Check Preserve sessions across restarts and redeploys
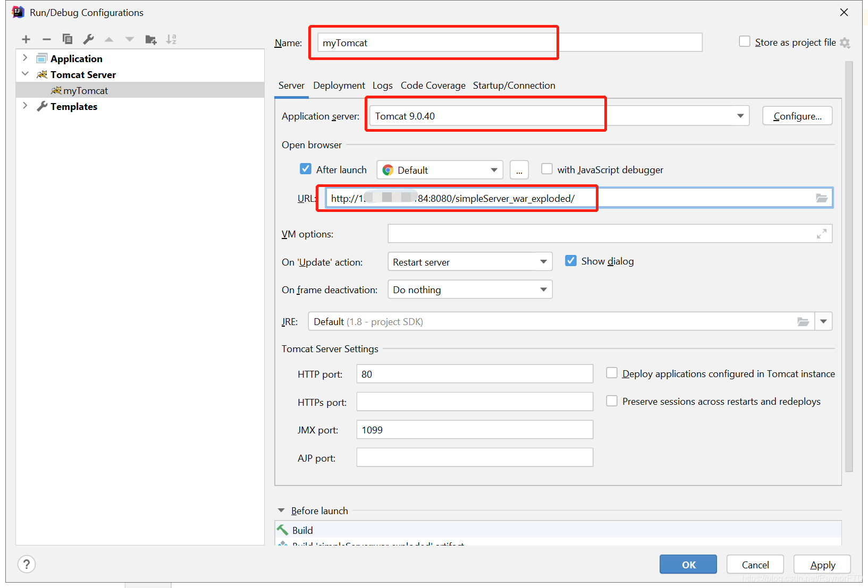 coord(612,400)
